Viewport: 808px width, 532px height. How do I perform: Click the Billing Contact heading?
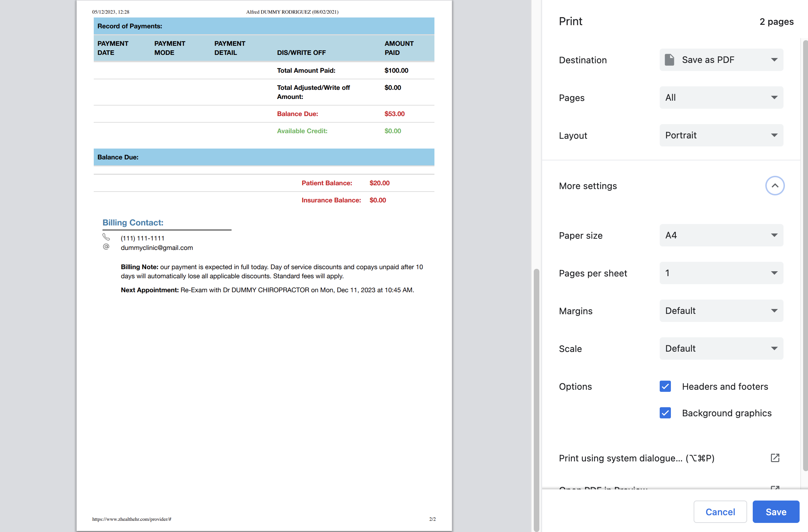133,223
